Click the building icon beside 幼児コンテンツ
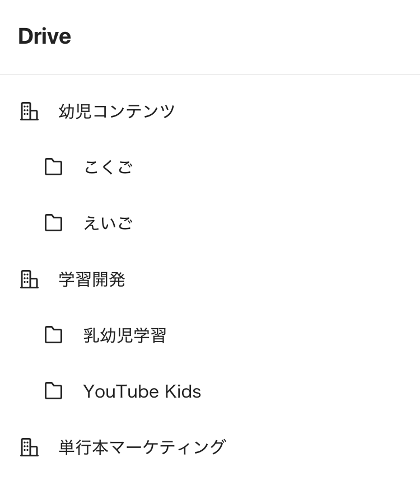Viewport: 420px width, 504px height. (29, 111)
